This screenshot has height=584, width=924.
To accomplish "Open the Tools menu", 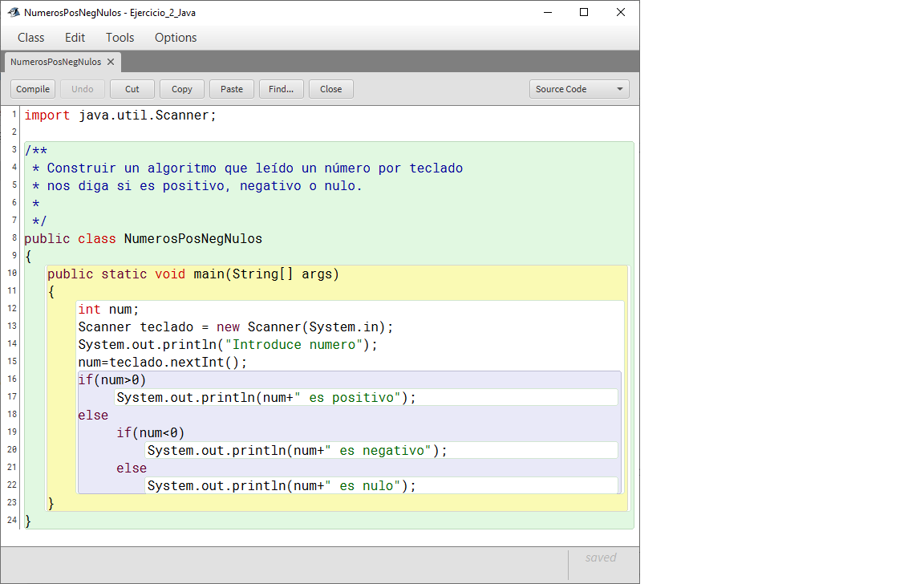I will pos(120,38).
